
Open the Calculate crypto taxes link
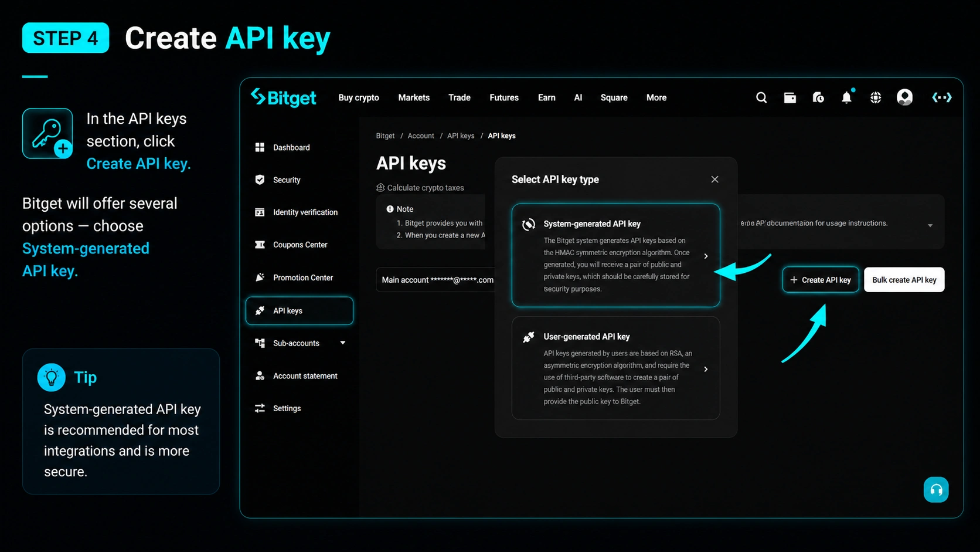pos(426,188)
